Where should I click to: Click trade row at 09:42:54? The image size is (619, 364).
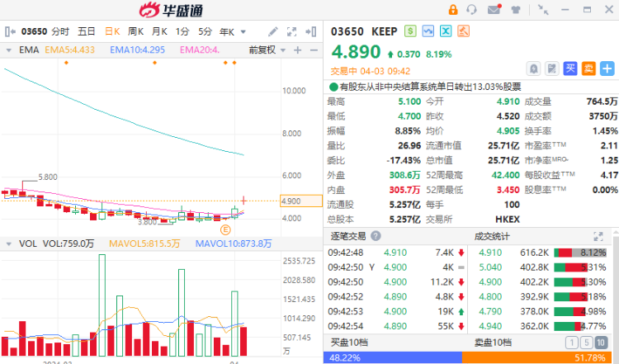coord(396,326)
